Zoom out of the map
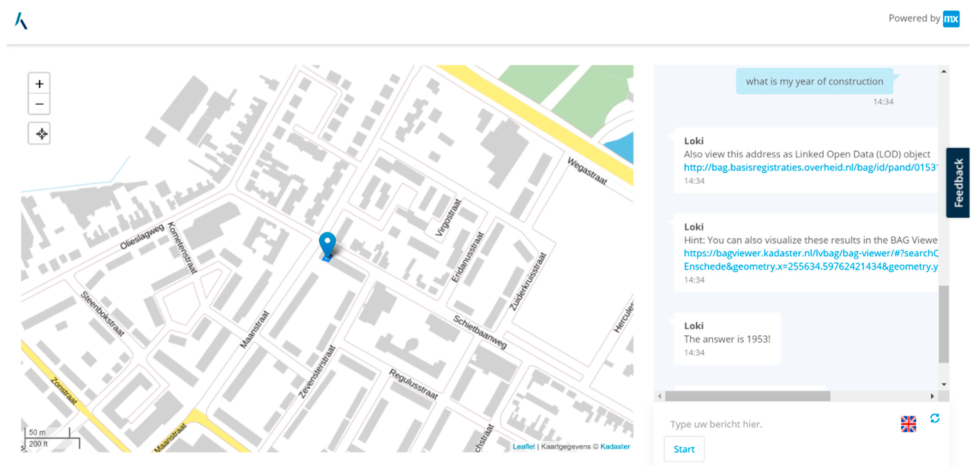Screen dimensions: 980x473 [39, 104]
